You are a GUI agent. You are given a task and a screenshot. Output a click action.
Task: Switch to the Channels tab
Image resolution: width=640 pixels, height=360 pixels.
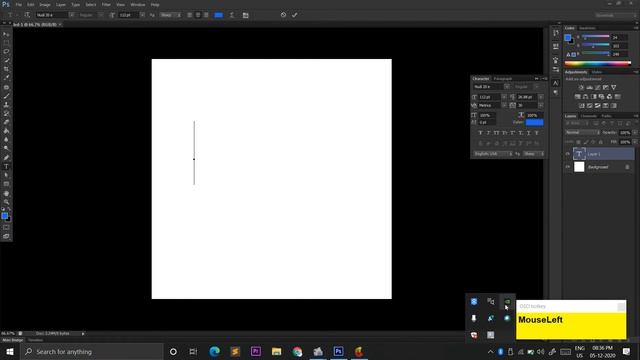589,116
